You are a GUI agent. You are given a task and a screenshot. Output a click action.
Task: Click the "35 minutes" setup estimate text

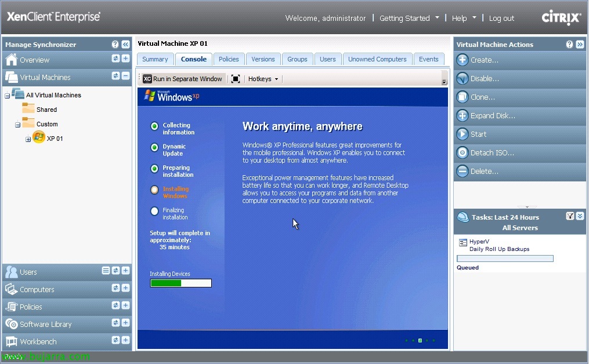coord(174,247)
